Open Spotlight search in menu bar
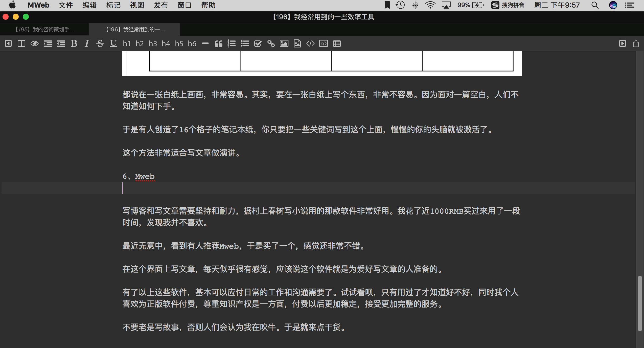Viewport: 644px width, 348px height. (594, 5)
